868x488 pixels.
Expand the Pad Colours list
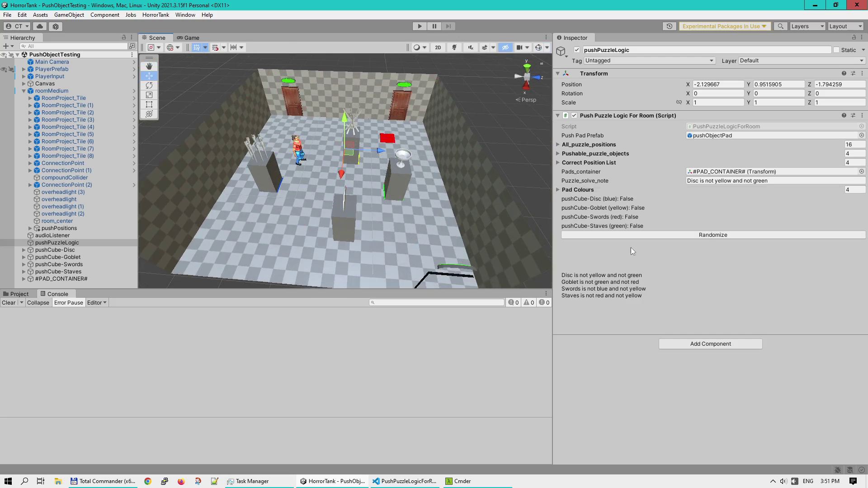tap(558, 190)
